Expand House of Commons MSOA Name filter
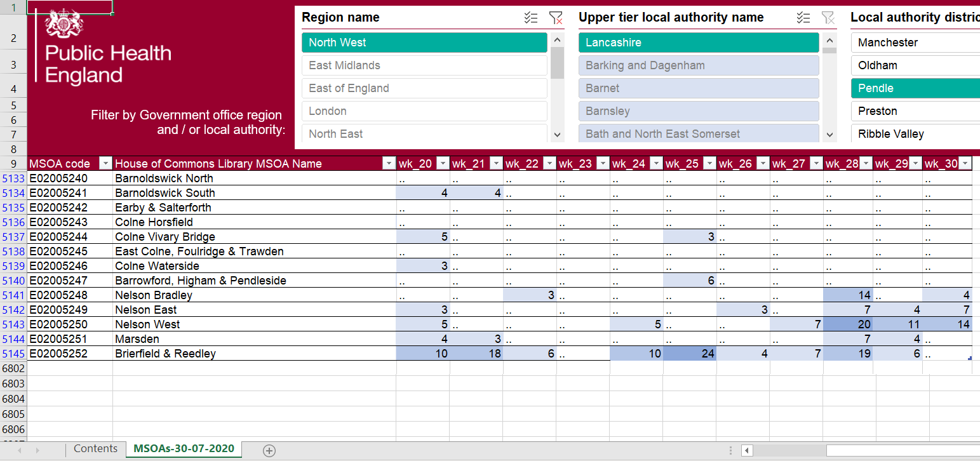Image resolution: width=980 pixels, height=461 pixels. [x=389, y=164]
